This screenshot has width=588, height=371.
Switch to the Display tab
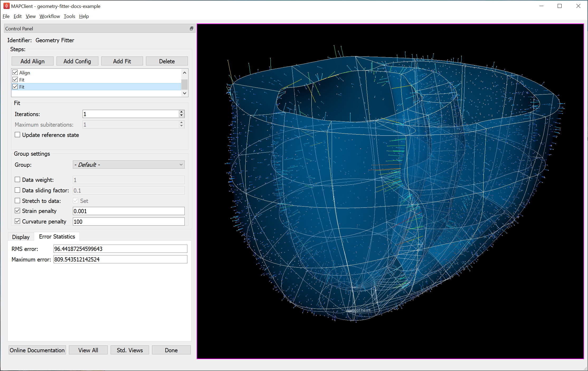point(21,237)
